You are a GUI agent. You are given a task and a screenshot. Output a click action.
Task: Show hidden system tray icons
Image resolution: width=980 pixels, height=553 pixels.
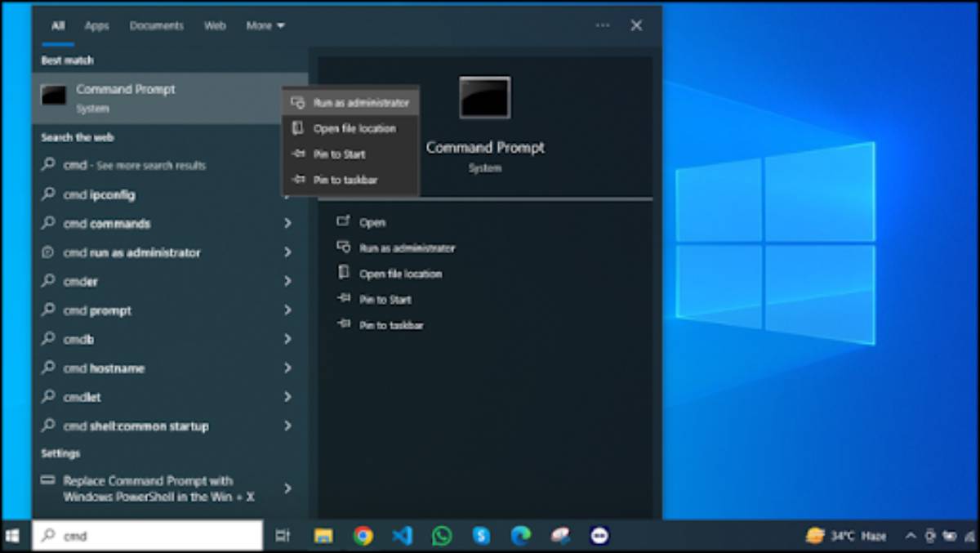(911, 536)
